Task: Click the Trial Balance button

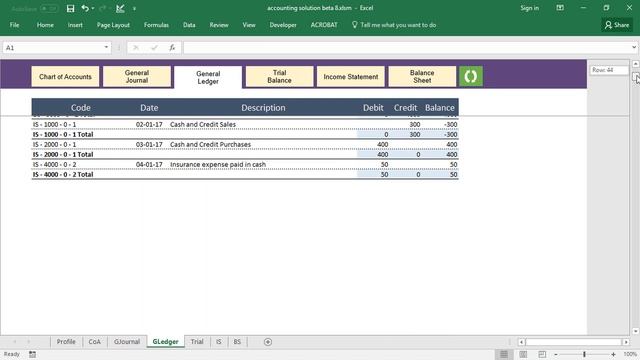Action: pos(279,77)
